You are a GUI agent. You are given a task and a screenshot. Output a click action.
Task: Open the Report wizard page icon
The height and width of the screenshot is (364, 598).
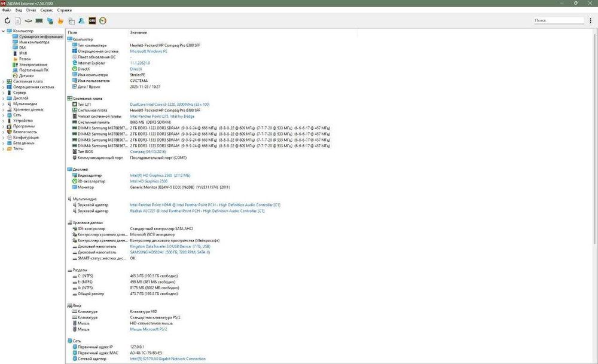[x=18, y=21]
